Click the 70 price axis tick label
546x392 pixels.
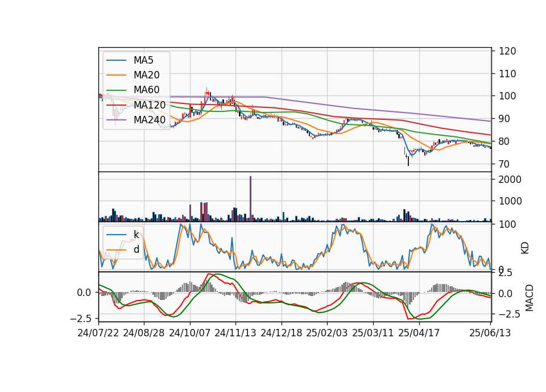504,164
